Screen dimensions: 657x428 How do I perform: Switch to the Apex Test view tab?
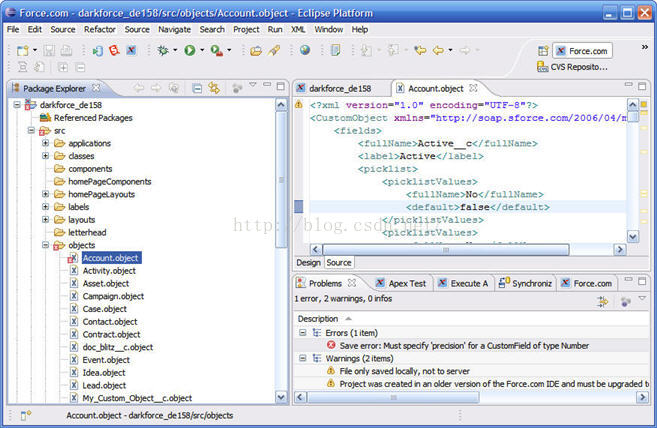(x=401, y=283)
